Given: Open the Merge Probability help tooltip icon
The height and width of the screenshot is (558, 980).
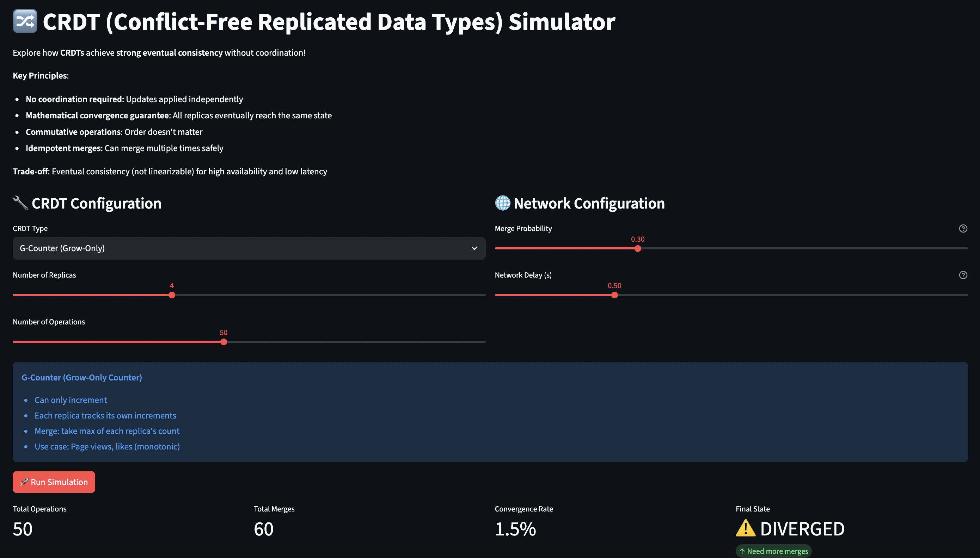Looking at the screenshot, I should pos(963,229).
